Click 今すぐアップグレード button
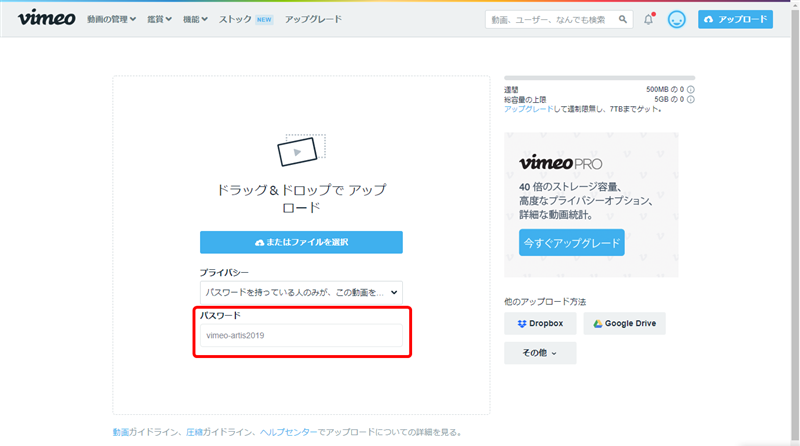The width and height of the screenshot is (800, 446). click(x=571, y=243)
